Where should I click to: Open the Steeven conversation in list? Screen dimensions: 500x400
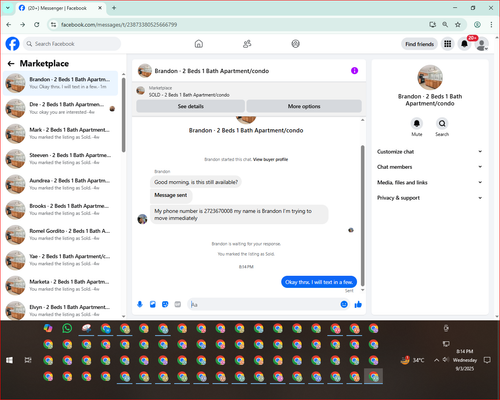(61, 159)
